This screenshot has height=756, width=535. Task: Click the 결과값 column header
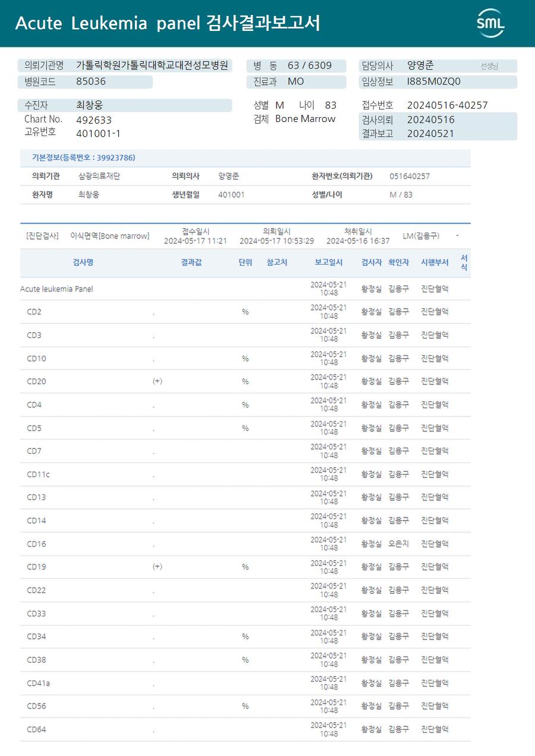[191, 262]
